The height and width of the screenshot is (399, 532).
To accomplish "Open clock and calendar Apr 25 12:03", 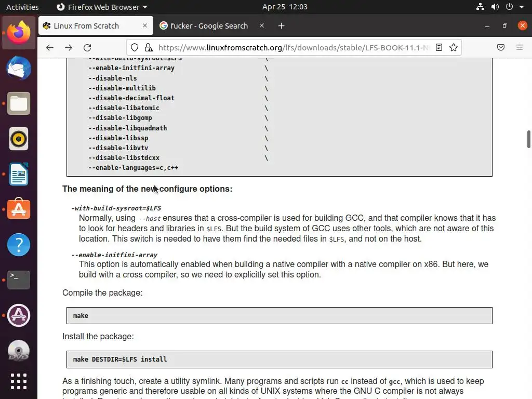I will pyautogui.click(x=285, y=7).
